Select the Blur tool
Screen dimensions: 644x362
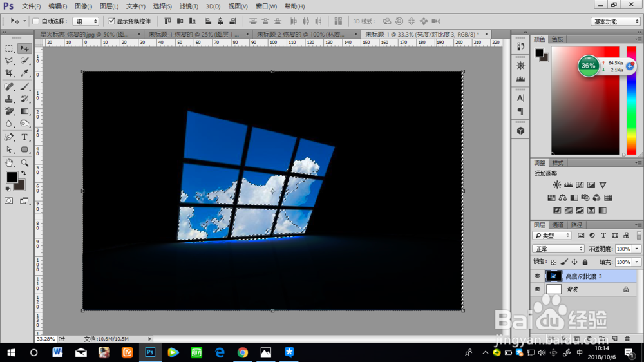coord(9,124)
